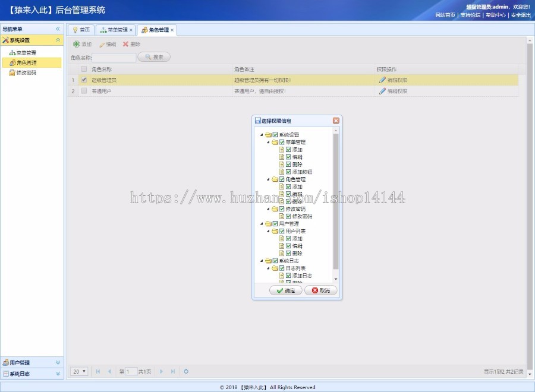
Task: Toggle the select-all checkbox in the table header
Action: click(x=83, y=68)
